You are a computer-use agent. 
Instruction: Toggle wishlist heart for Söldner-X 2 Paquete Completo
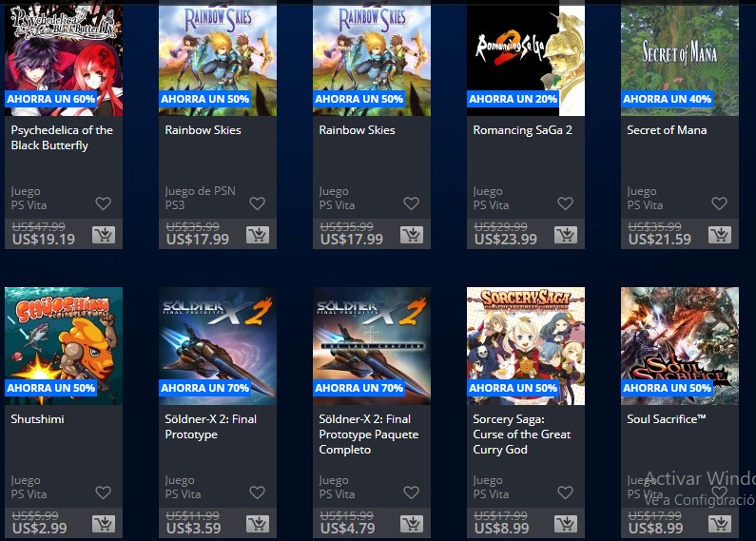click(x=411, y=493)
